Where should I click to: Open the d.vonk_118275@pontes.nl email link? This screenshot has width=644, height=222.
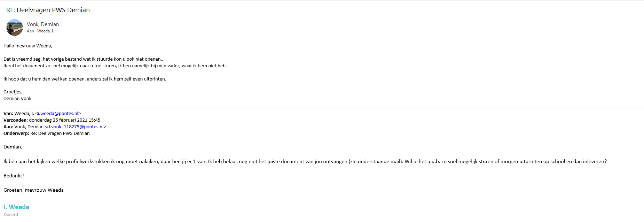tap(75, 127)
